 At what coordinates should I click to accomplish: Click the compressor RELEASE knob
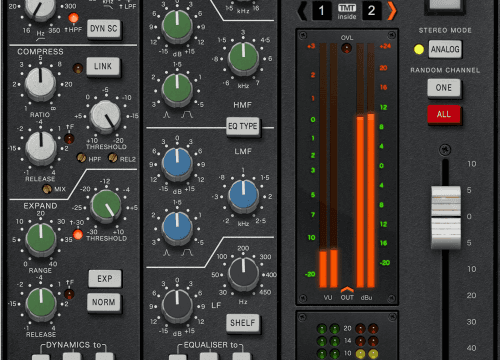pos(41,148)
